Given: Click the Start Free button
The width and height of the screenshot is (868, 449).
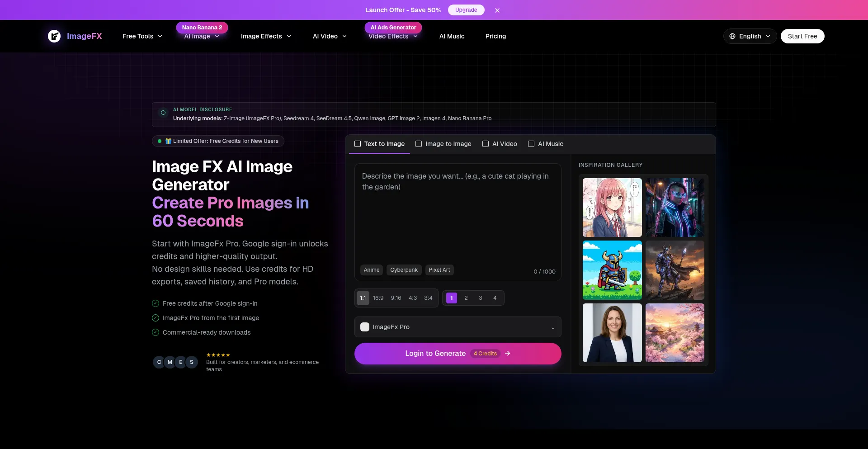Looking at the screenshot, I should pyautogui.click(x=802, y=36).
